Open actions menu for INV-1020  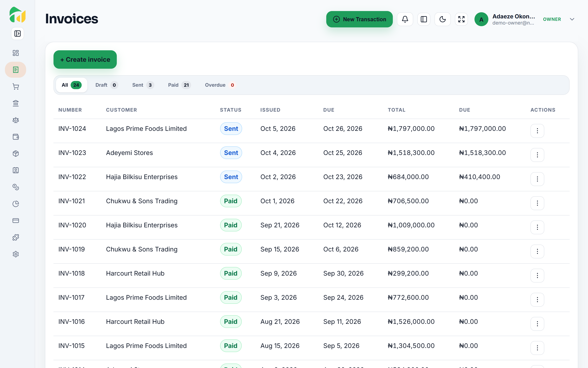pos(537,227)
